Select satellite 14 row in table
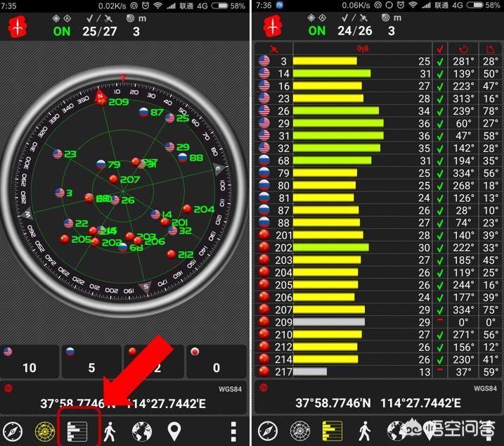 [378, 74]
